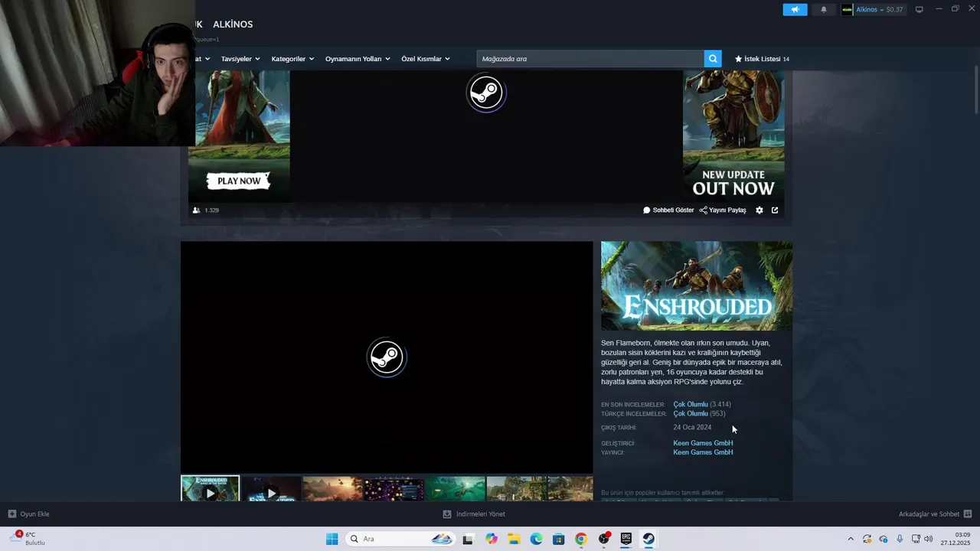Open Turkish reviews Çok Olumlu (953)

(699, 414)
